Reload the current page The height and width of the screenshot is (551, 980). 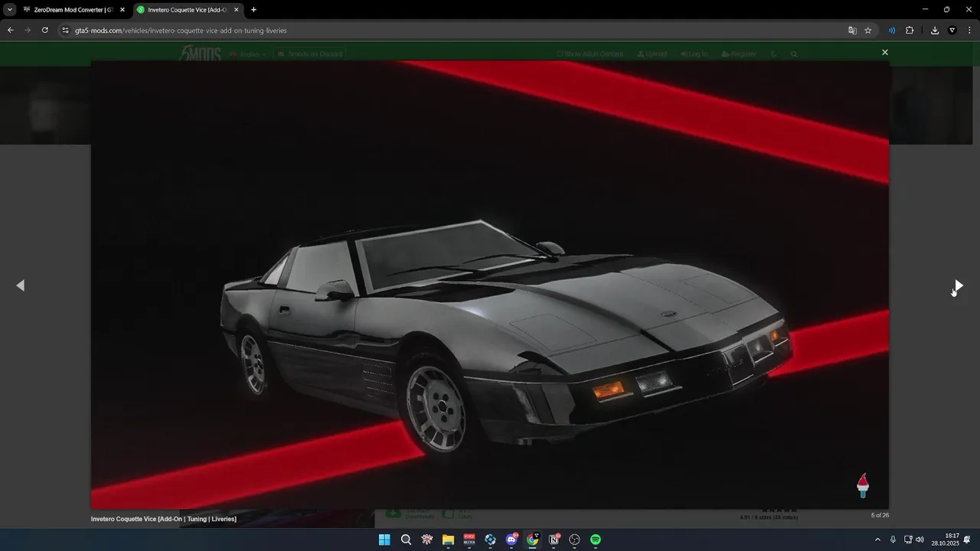pyautogui.click(x=45, y=30)
